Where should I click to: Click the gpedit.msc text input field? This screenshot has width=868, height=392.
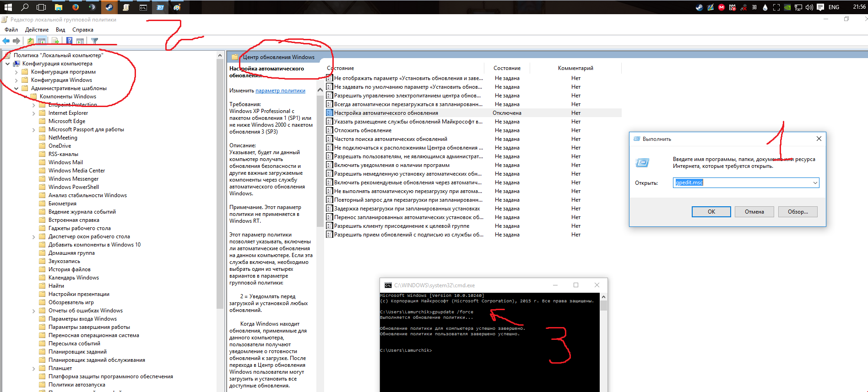(x=742, y=183)
